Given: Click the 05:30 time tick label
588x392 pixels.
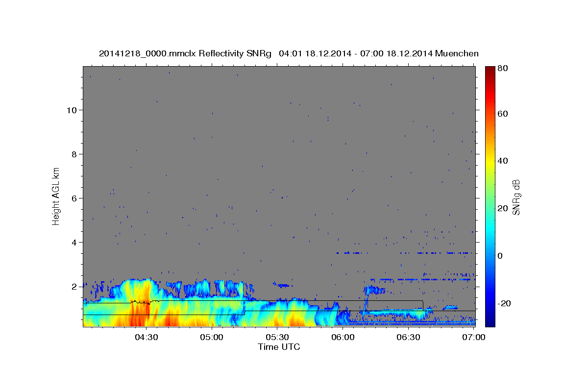Looking at the screenshot, I should [277, 337].
